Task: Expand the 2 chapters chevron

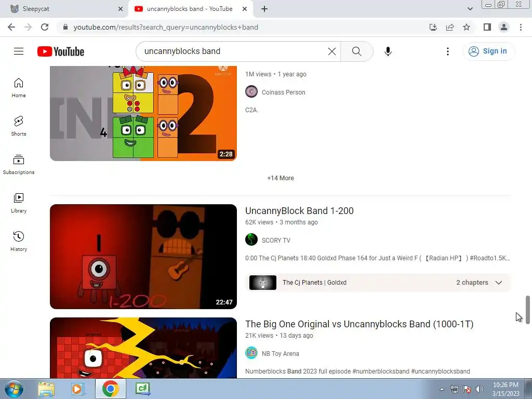Action: 498,283
